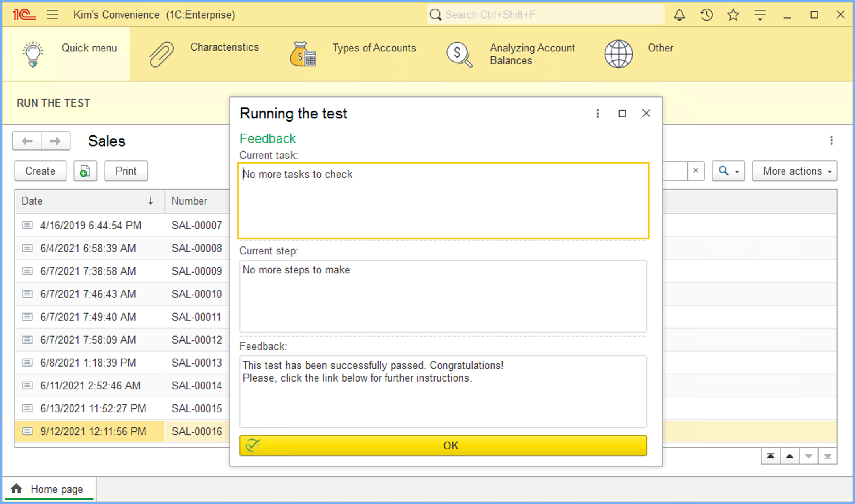Viewport: 855px width, 504px height.
Task: Expand the search magnifier dropdown
Action: pos(728,171)
